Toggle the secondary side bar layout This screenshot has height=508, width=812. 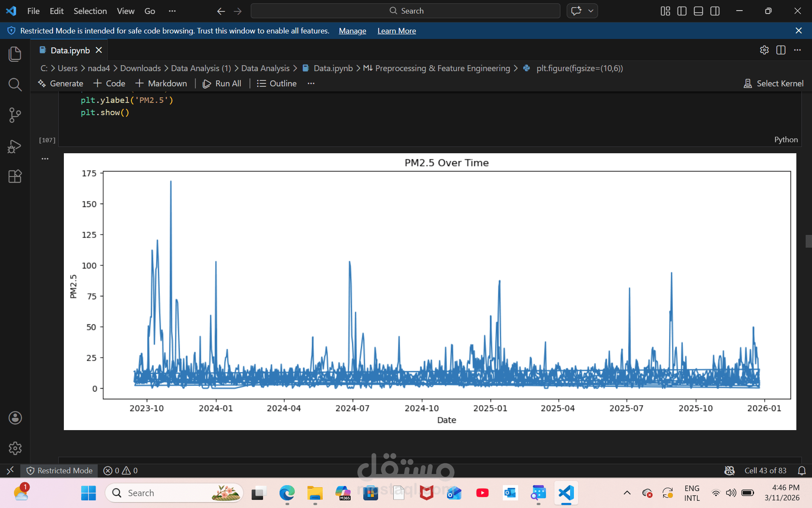(x=715, y=11)
